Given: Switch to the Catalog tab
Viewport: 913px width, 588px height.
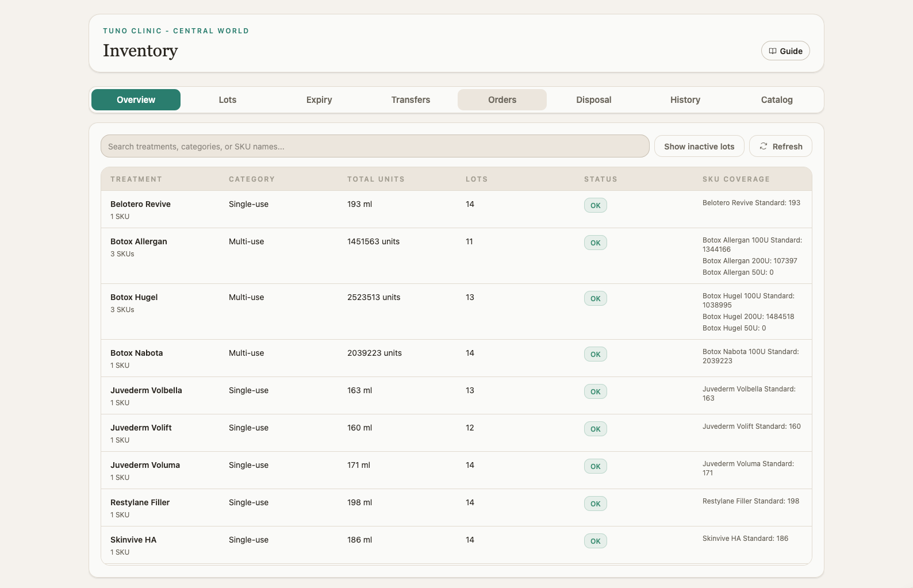Looking at the screenshot, I should [x=777, y=99].
